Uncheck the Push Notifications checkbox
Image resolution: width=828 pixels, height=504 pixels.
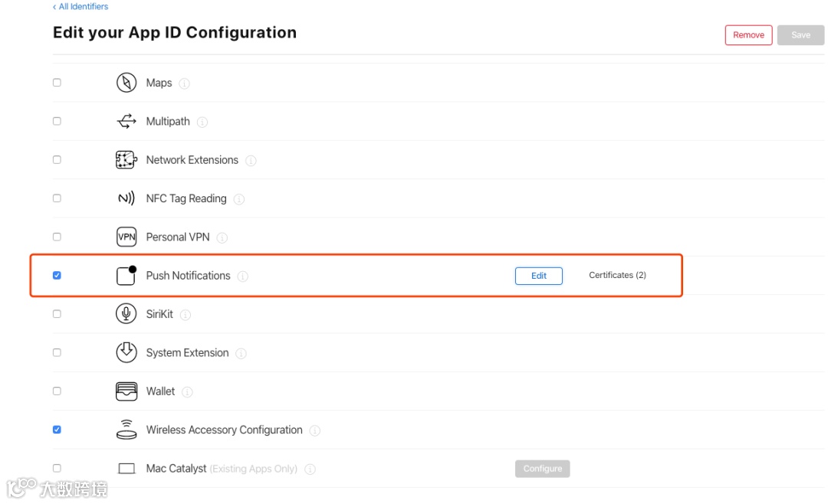tap(57, 275)
